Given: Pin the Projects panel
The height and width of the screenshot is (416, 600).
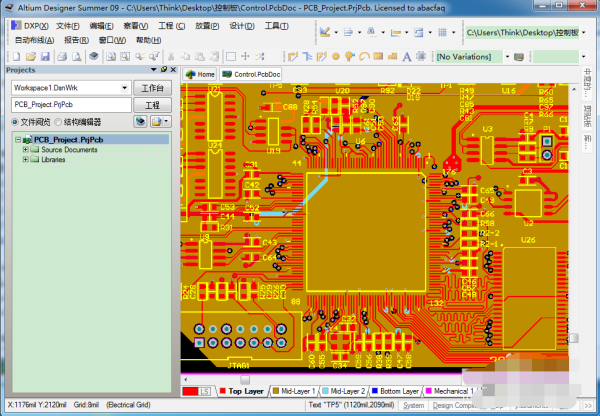Looking at the screenshot, I should (x=164, y=70).
